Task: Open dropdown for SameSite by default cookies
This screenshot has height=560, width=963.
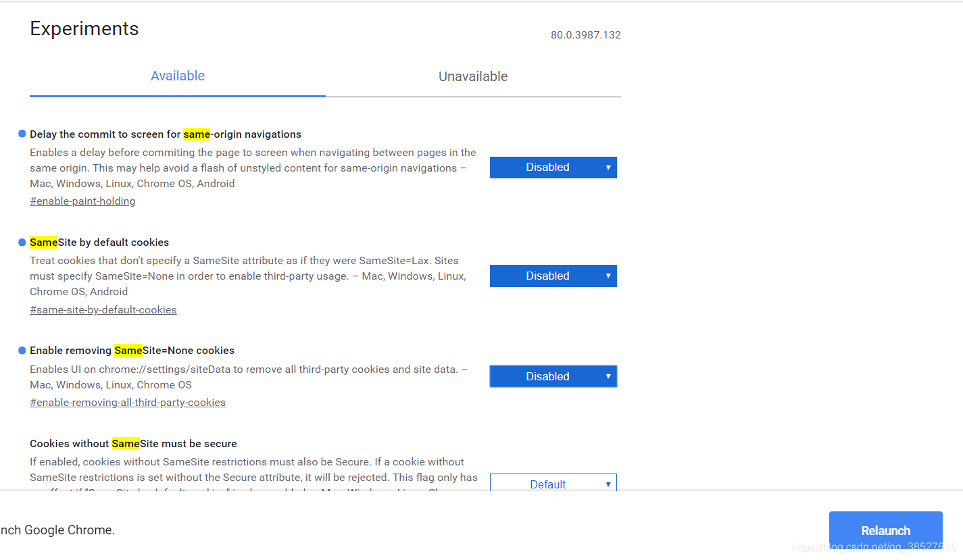Action: 553,276
